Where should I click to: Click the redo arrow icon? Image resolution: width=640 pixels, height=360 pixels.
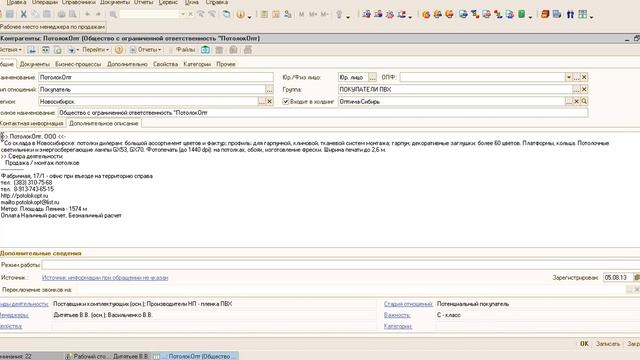point(98,14)
